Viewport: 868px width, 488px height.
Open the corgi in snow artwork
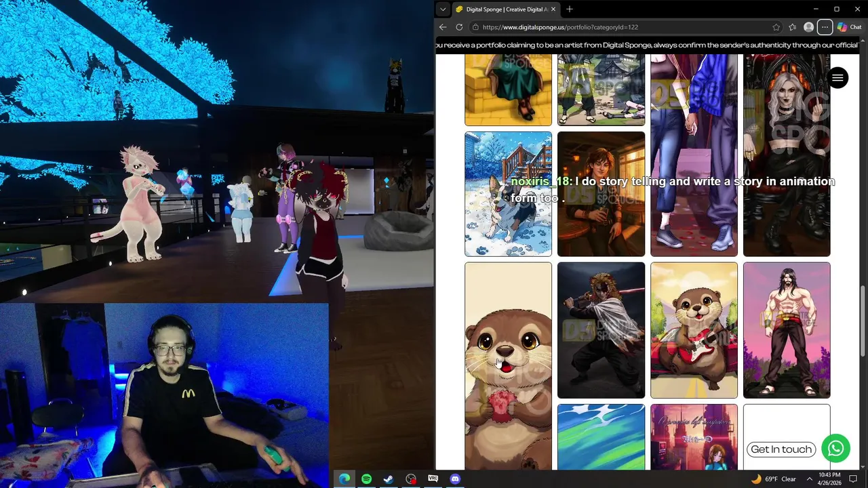click(508, 194)
